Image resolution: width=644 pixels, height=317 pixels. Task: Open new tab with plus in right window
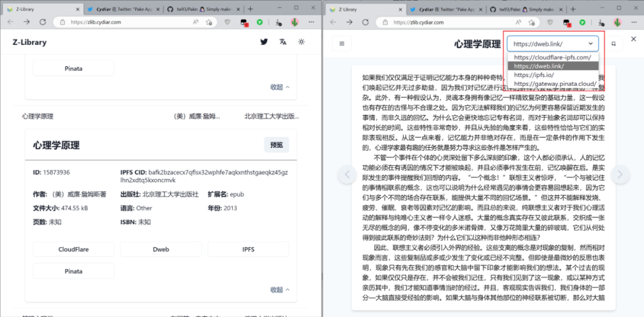pos(574,9)
